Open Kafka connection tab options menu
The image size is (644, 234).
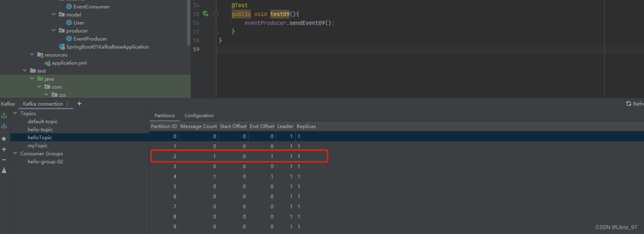coord(68,104)
